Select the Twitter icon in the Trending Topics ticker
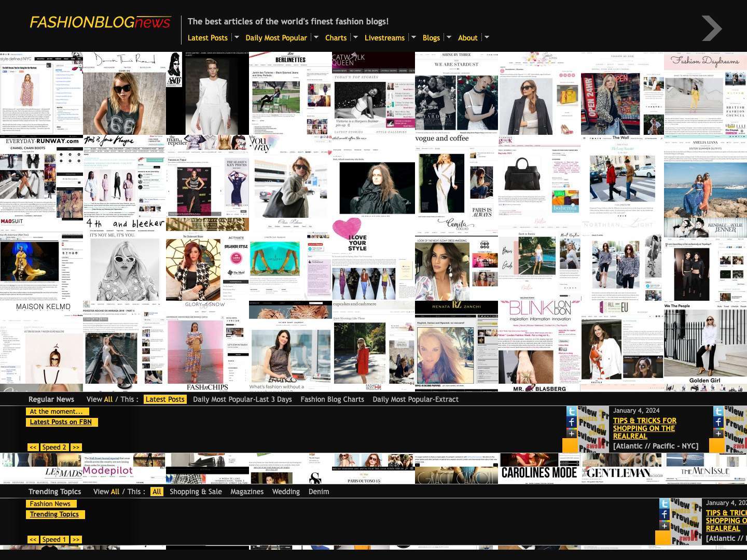This screenshot has width=747, height=560. point(665,503)
